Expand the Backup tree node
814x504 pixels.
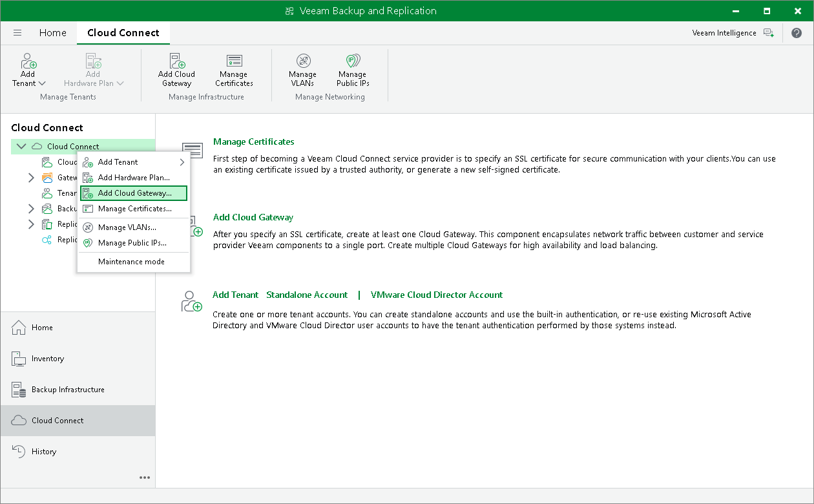[x=31, y=209]
